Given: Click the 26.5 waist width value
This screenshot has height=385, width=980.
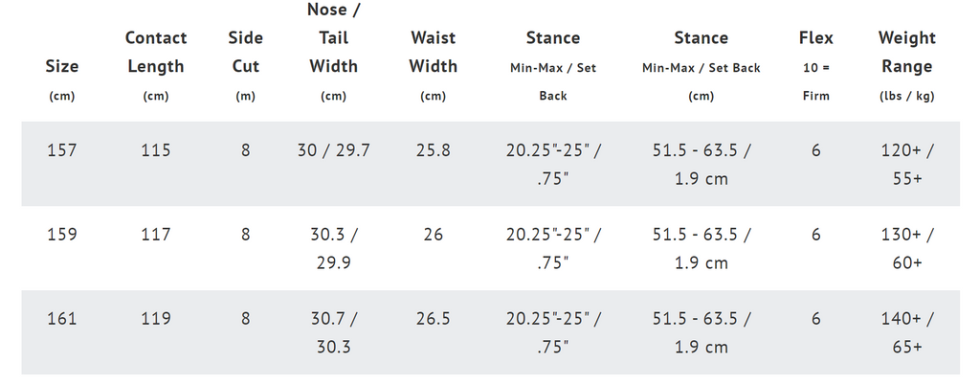Looking at the screenshot, I should tap(434, 319).
